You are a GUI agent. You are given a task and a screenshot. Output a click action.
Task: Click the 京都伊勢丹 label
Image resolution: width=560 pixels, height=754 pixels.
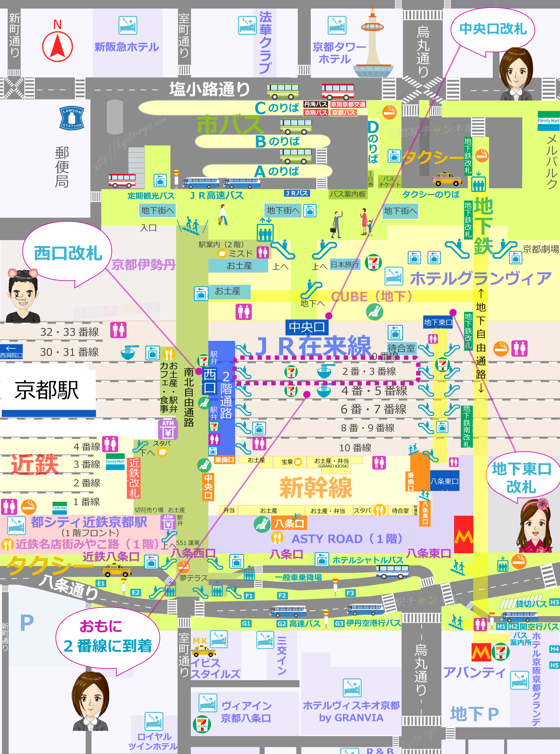tap(143, 264)
